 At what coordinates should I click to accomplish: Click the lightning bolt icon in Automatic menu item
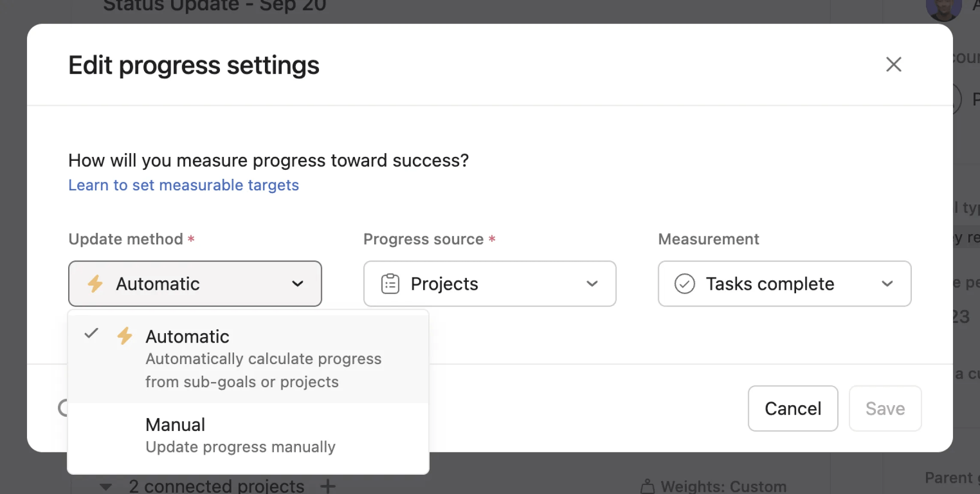click(x=125, y=336)
